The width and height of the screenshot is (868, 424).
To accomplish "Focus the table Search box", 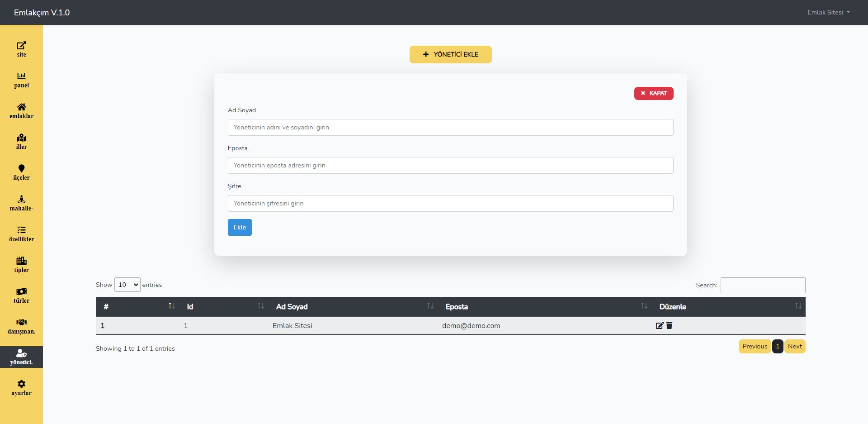I will coord(763,285).
